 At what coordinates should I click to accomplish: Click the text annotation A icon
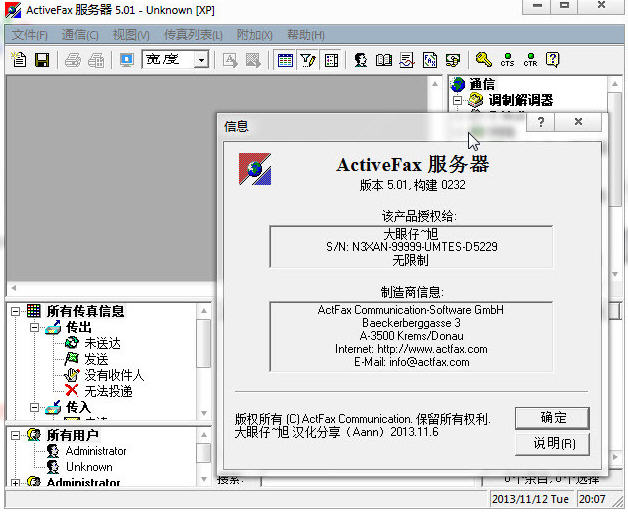(230, 60)
